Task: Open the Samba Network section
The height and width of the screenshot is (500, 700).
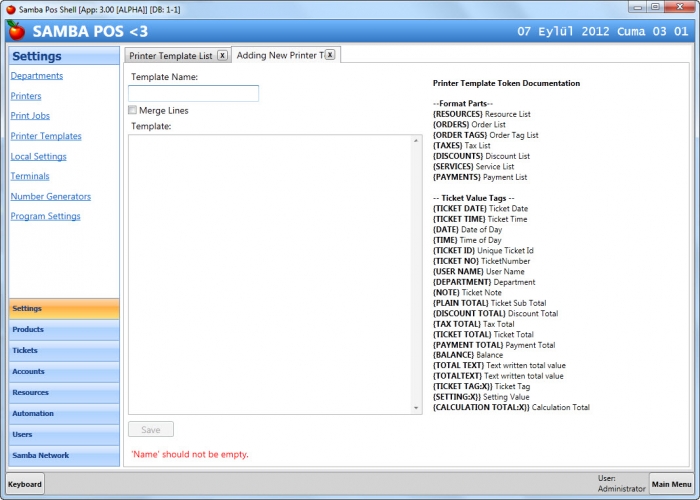Action: coord(64,455)
